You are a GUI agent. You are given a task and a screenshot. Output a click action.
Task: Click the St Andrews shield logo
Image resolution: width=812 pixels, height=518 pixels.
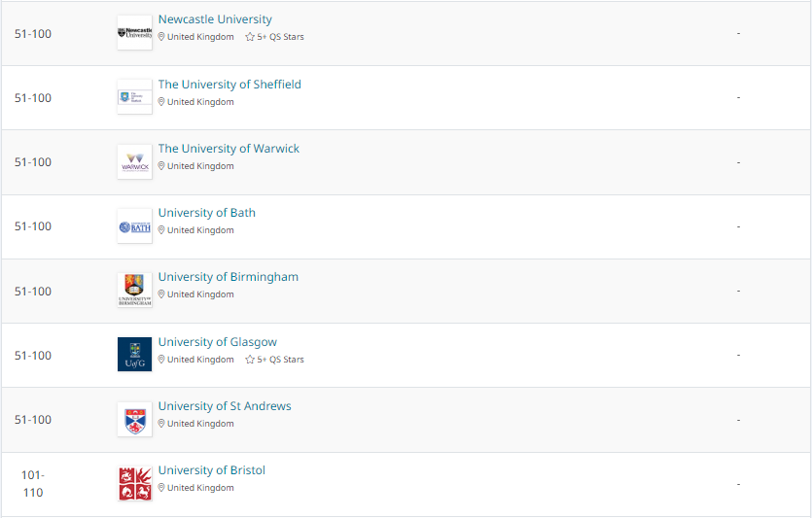click(134, 420)
